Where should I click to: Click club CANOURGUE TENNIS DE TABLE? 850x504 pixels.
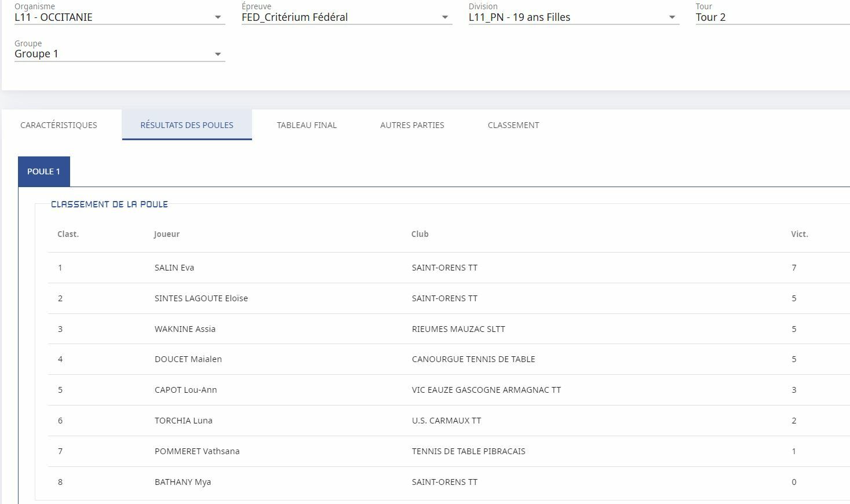(473, 359)
